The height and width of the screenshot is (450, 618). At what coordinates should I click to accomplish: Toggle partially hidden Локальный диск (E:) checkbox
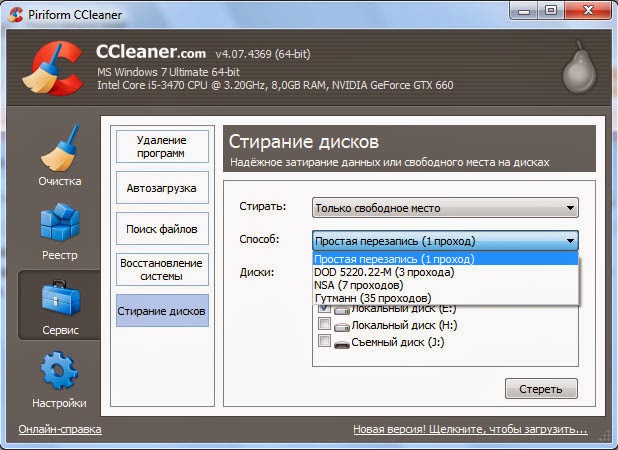(324, 308)
